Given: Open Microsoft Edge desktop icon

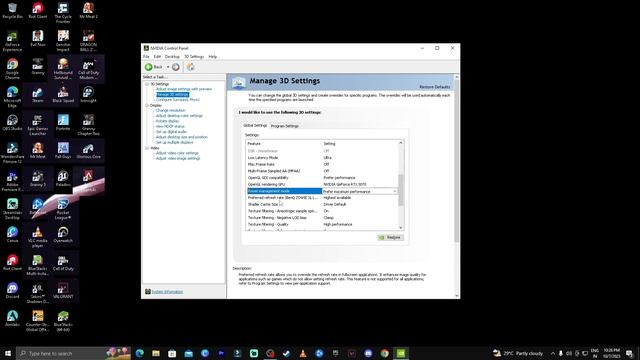Looking at the screenshot, I should coord(12,97).
